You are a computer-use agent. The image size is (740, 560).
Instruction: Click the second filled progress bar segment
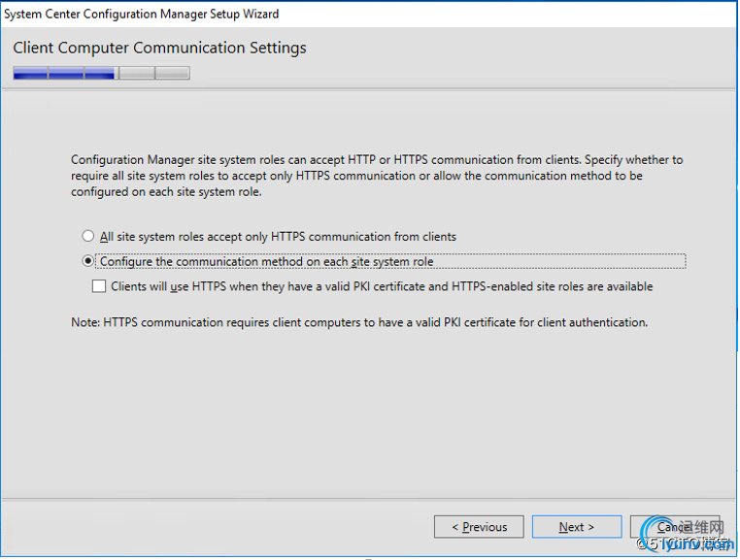(x=66, y=73)
